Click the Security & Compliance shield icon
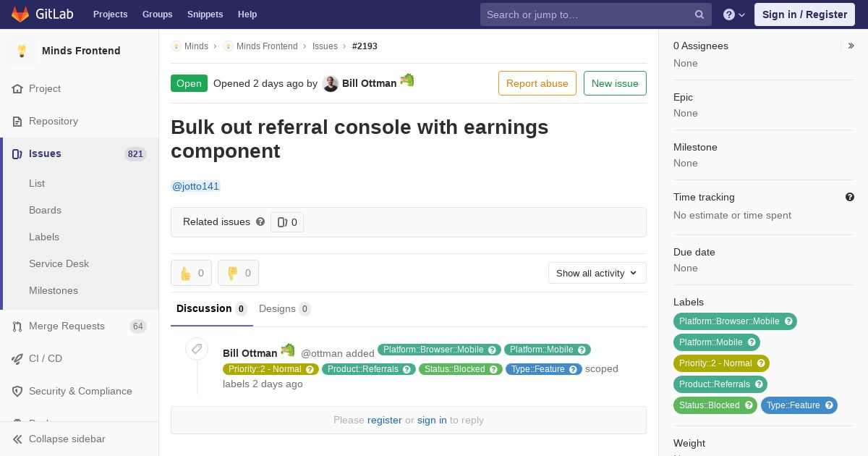868x456 pixels. point(17,391)
